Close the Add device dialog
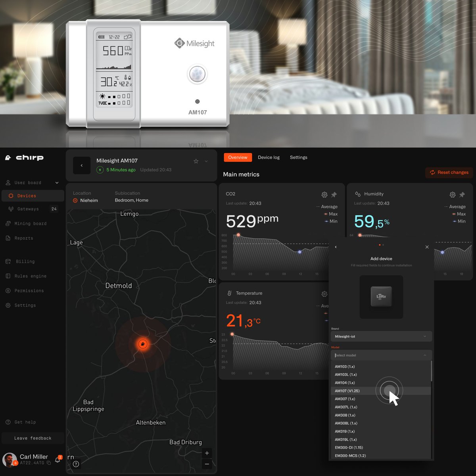 pos(427,247)
